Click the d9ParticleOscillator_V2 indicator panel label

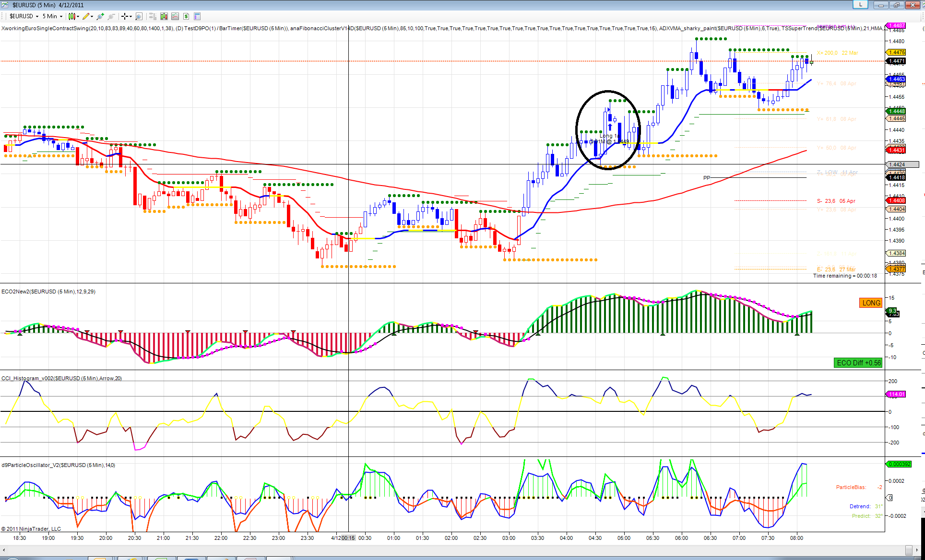[58, 465]
